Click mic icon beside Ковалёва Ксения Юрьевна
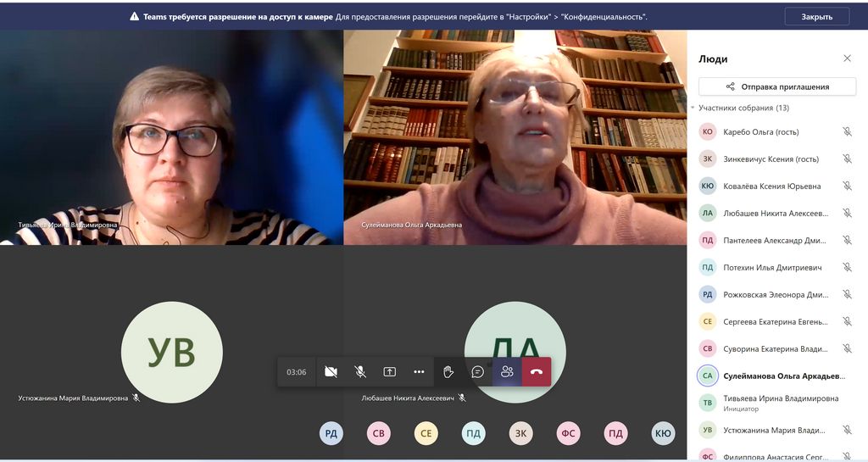 click(847, 186)
